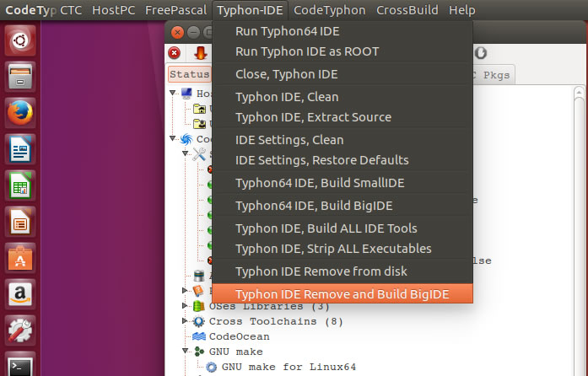Choose Typhon64 IDE, Build SmallIDE
Screen dimensions: 588x376
coord(343,183)
